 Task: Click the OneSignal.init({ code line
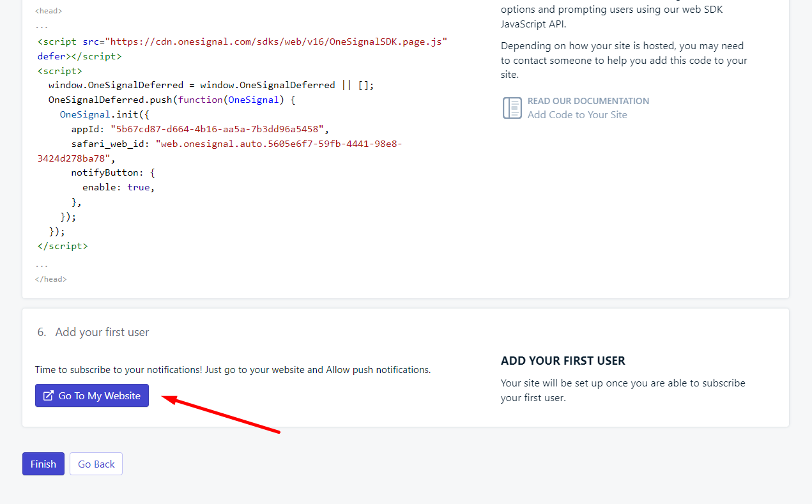pos(104,114)
